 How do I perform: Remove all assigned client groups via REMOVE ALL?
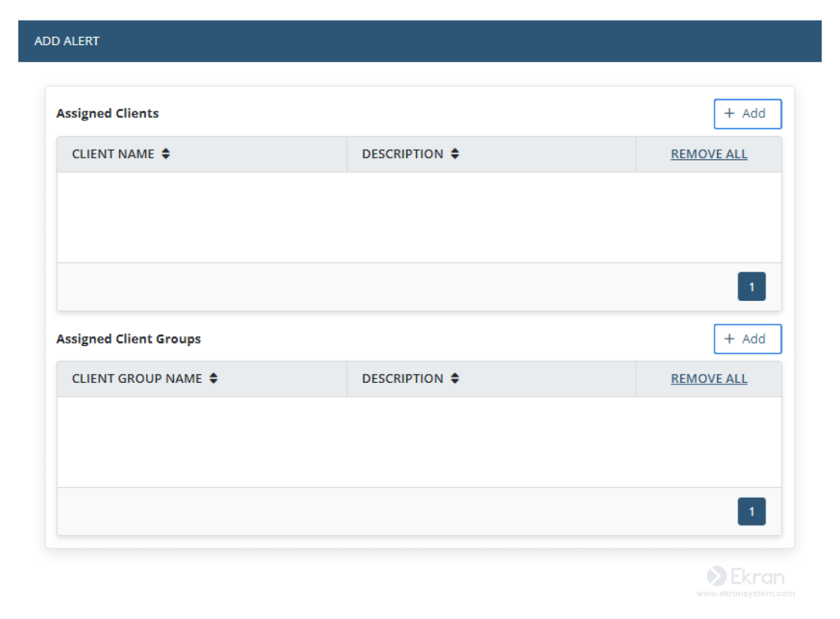tap(709, 379)
